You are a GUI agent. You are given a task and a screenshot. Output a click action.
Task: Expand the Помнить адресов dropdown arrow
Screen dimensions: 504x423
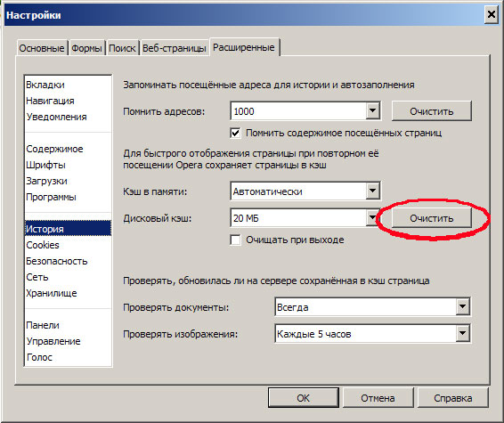click(372, 111)
